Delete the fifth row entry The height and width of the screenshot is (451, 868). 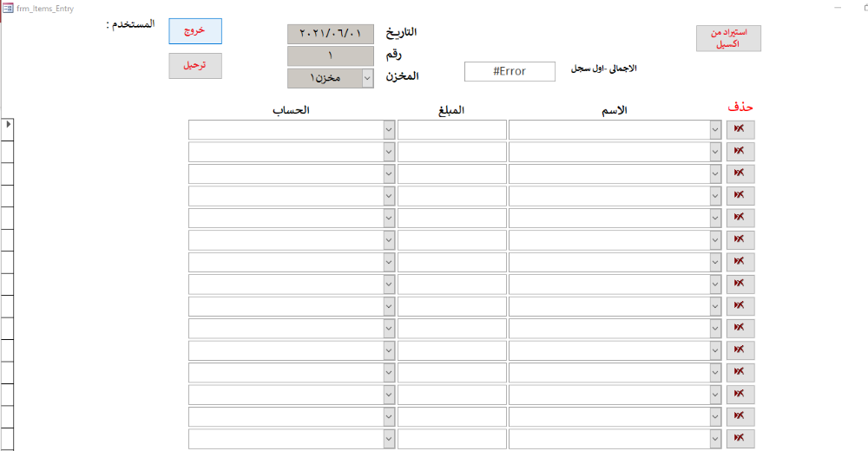[740, 218]
